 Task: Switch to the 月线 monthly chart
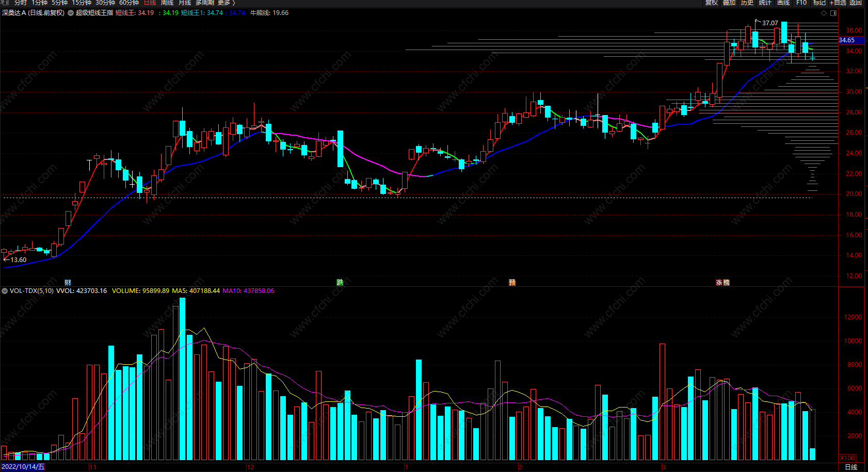tap(185, 3)
